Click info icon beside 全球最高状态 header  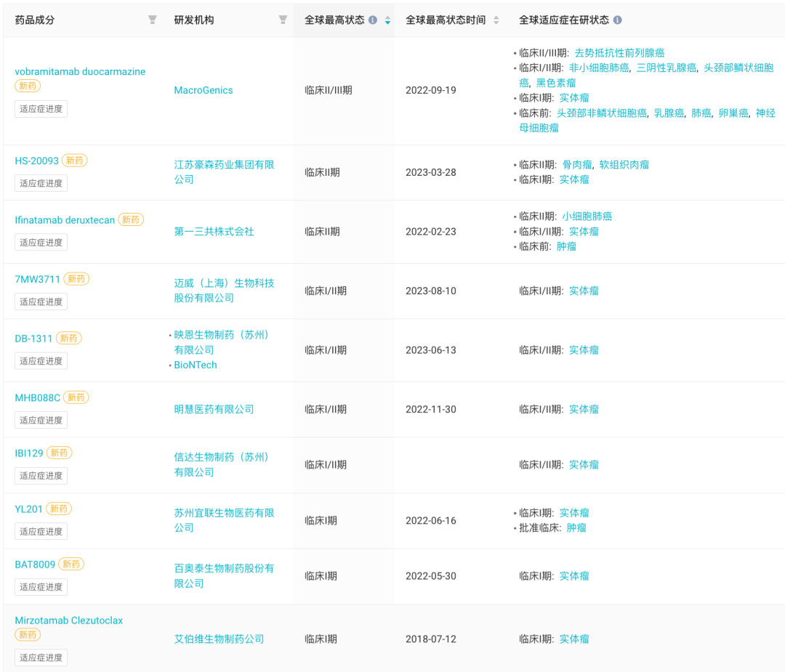[x=373, y=20]
